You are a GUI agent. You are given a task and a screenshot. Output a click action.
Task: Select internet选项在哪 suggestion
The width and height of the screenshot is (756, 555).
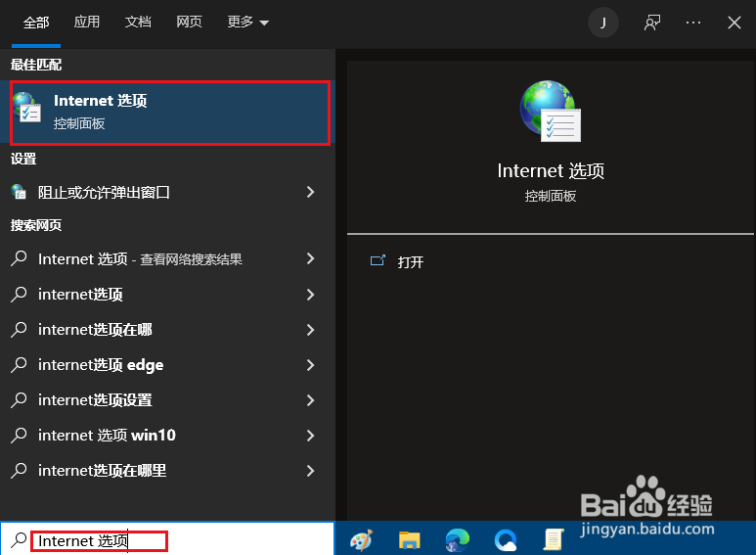coord(167,330)
